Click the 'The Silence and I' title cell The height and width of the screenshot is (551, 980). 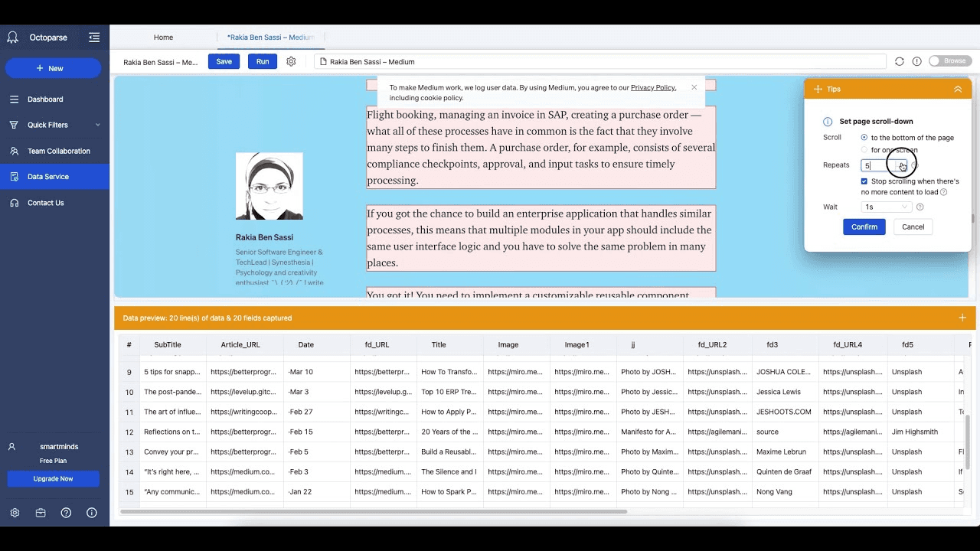[449, 472]
